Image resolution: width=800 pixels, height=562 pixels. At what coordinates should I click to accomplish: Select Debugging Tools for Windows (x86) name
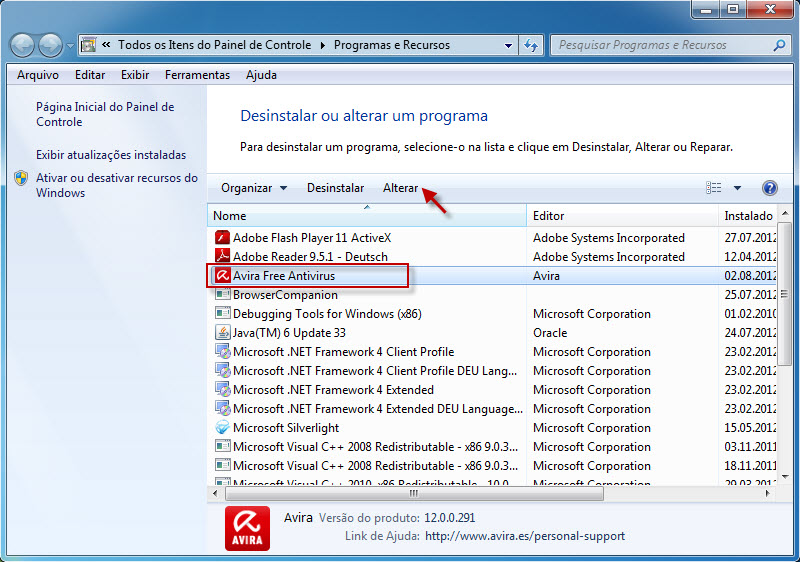pos(327,314)
